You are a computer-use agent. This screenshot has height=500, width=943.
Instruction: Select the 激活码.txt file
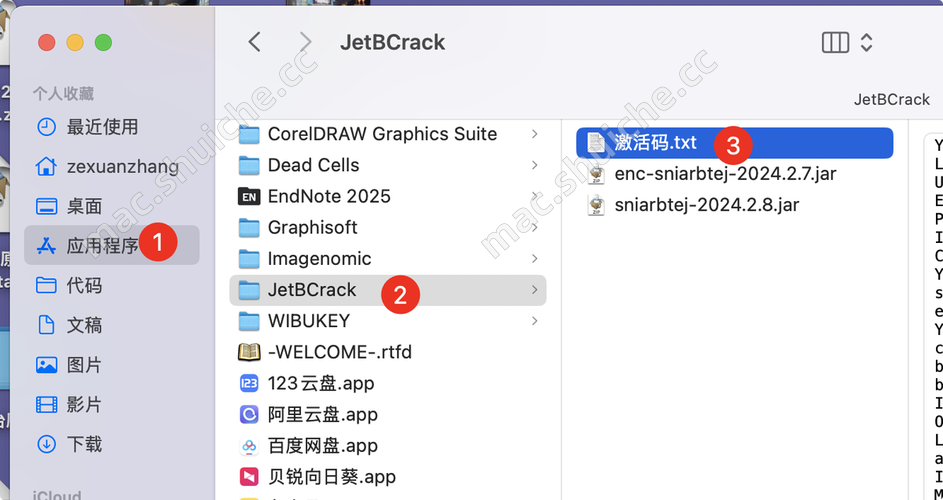[x=656, y=142]
